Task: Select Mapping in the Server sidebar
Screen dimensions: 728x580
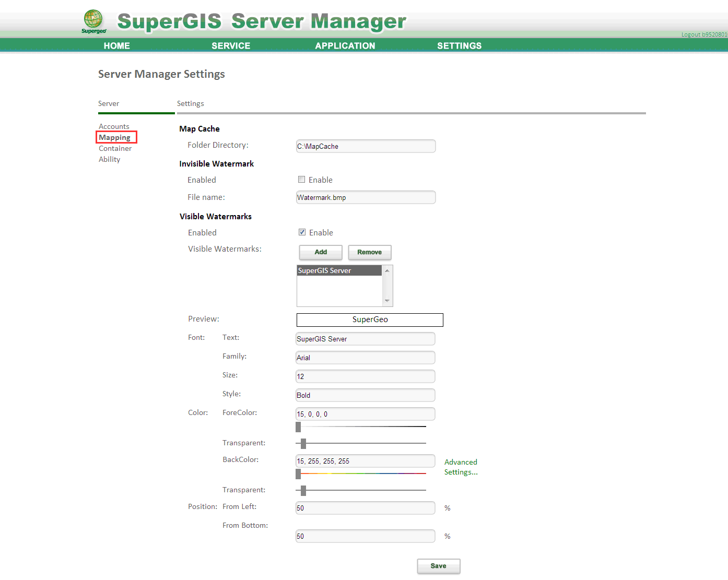Action: pyautogui.click(x=115, y=137)
